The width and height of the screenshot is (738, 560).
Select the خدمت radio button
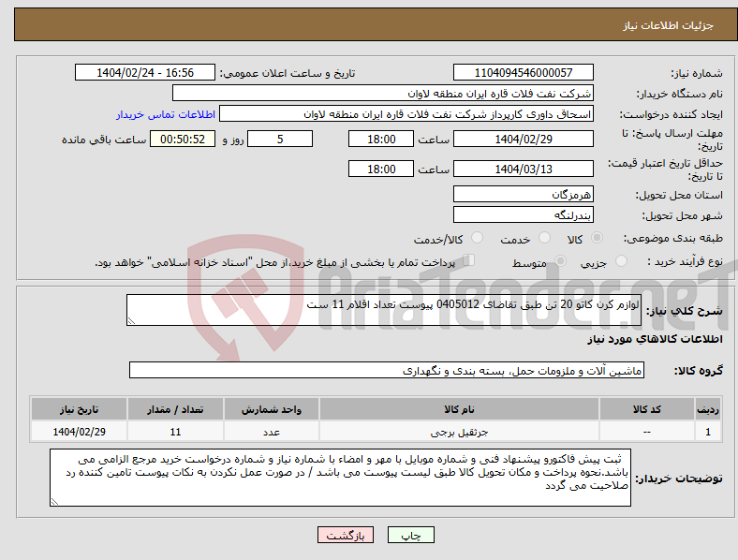tap(544, 238)
